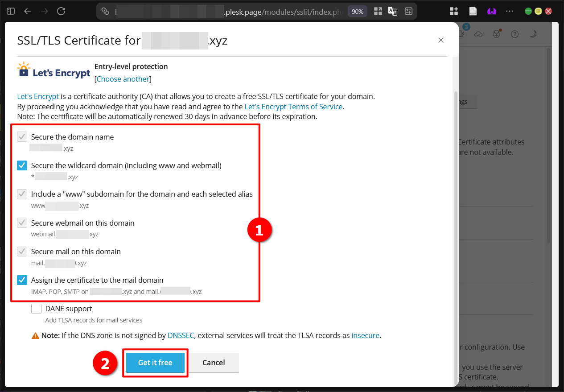Toggle the browser sidebar panel icon

[x=11, y=11]
